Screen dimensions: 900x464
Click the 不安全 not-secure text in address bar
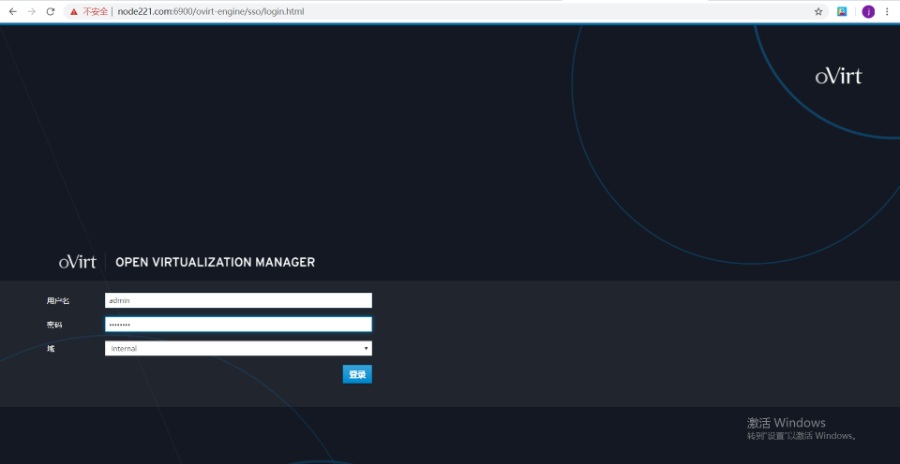[x=95, y=11]
